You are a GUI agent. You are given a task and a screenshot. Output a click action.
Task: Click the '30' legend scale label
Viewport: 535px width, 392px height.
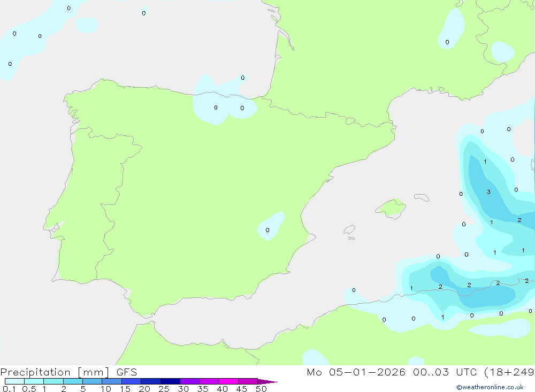click(x=184, y=389)
